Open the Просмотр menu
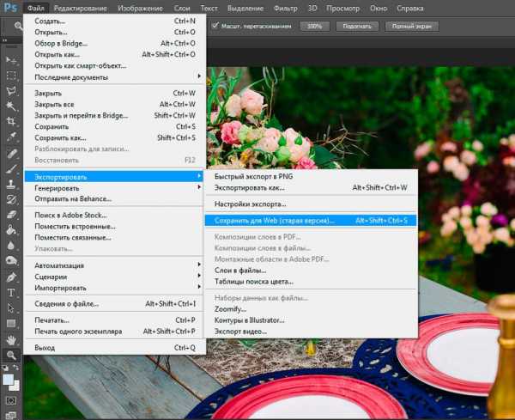The height and width of the screenshot is (420, 515). [342, 8]
